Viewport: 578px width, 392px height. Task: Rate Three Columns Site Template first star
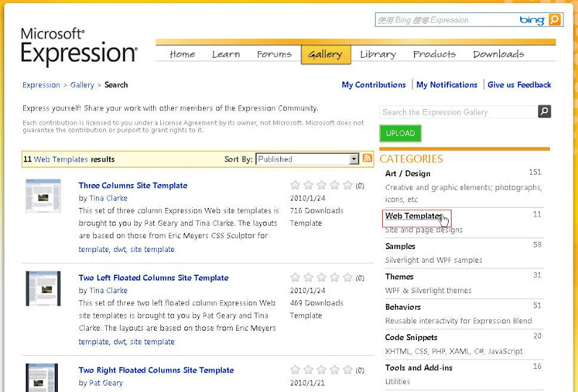[x=295, y=185]
